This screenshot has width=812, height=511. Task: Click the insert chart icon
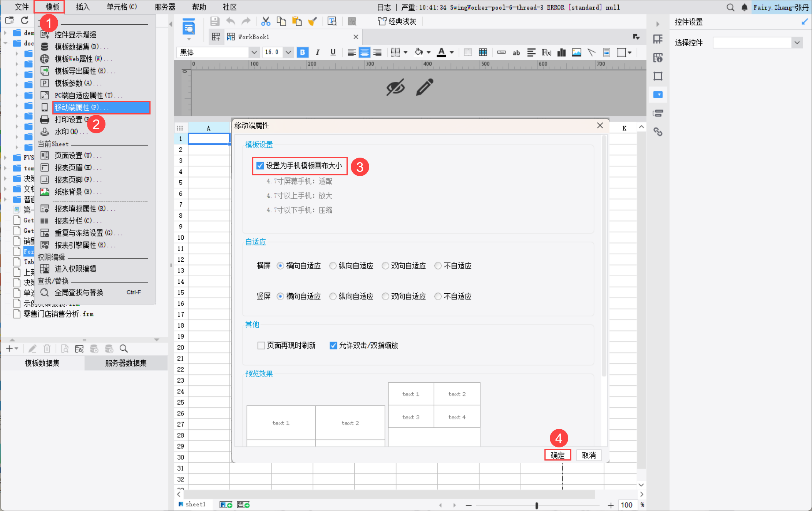[562, 52]
